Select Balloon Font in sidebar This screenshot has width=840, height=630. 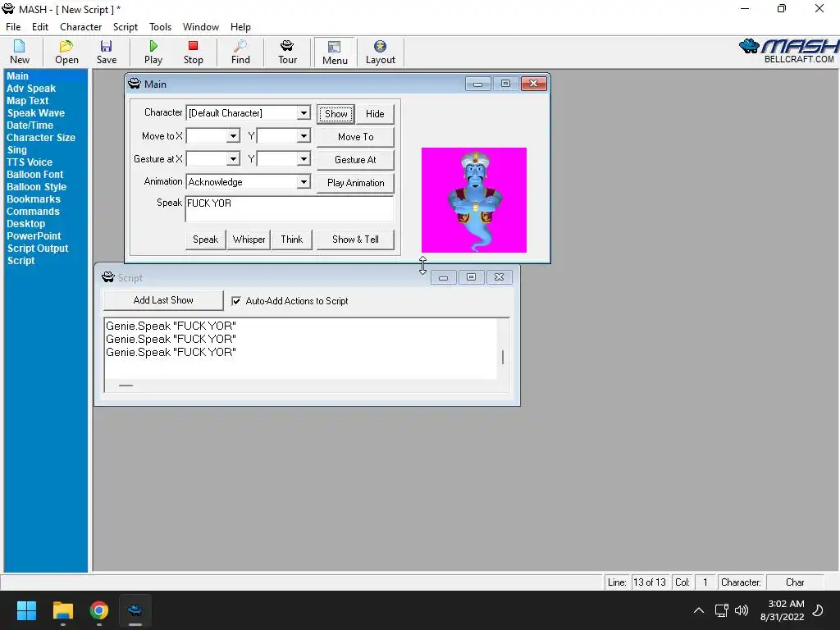[34, 175]
